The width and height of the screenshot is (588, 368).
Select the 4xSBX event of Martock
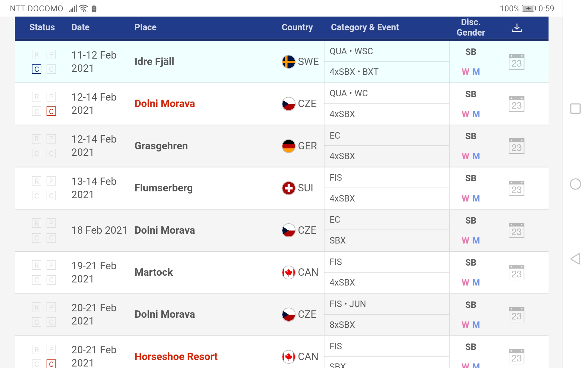click(342, 282)
